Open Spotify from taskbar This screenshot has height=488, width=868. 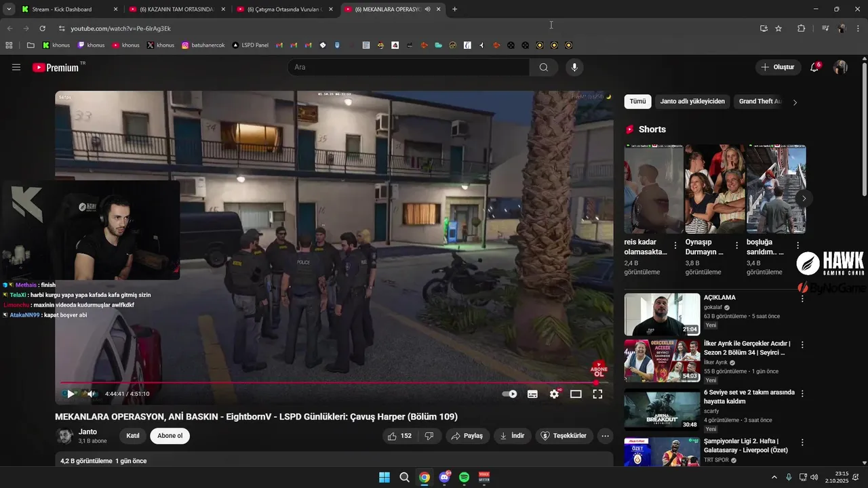click(465, 477)
